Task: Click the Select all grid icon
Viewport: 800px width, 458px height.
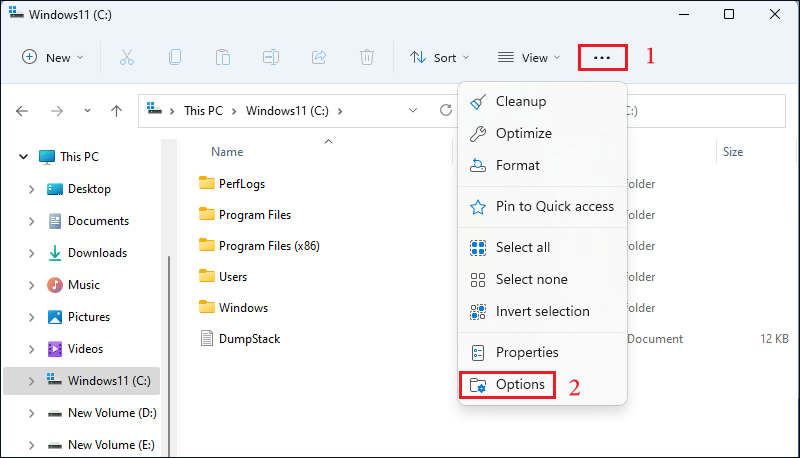Action: pos(478,248)
